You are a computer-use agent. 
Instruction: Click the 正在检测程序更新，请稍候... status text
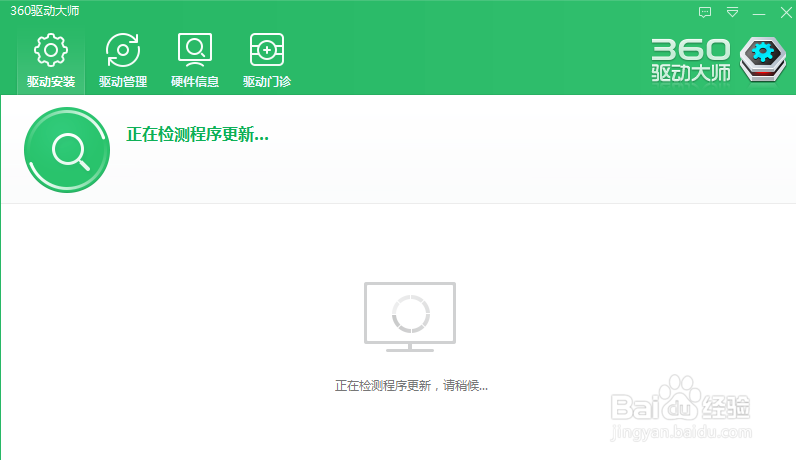(411, 386)
